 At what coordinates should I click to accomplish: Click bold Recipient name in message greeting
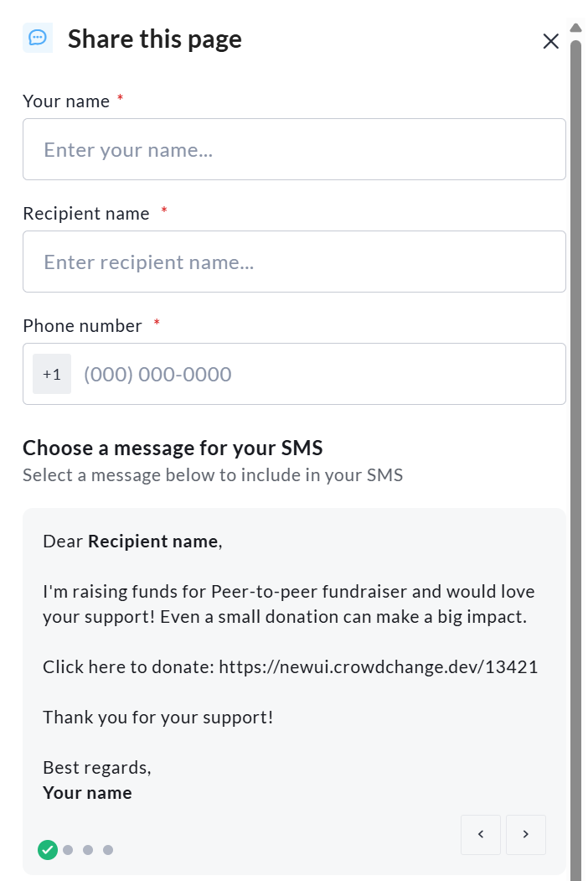[x=153, y=542]
